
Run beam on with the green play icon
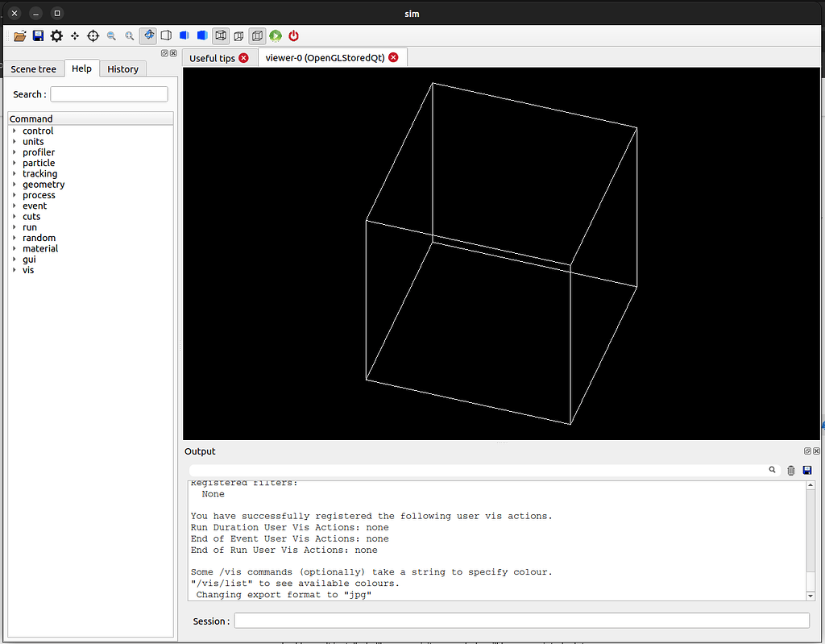pyautogui.click(x=276, y=35)
